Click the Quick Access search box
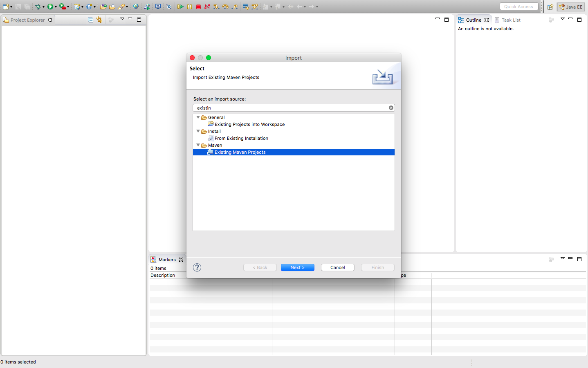588x368 pixels. [519, 7]
